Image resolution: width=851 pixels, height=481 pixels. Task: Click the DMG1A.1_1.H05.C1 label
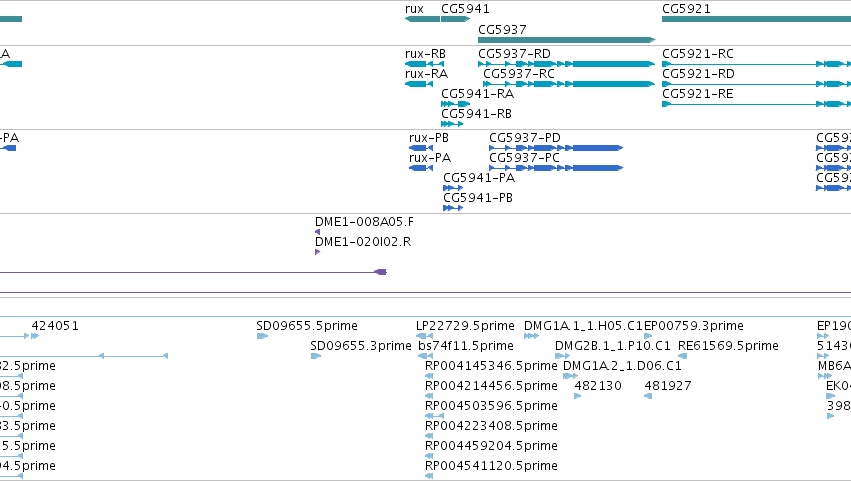click(583, 326)
